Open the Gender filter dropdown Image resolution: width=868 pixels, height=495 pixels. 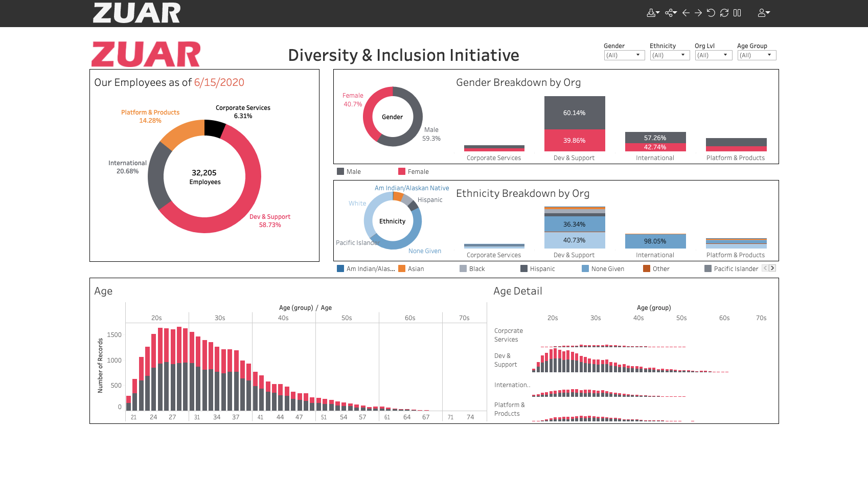(x=638, y=55)
